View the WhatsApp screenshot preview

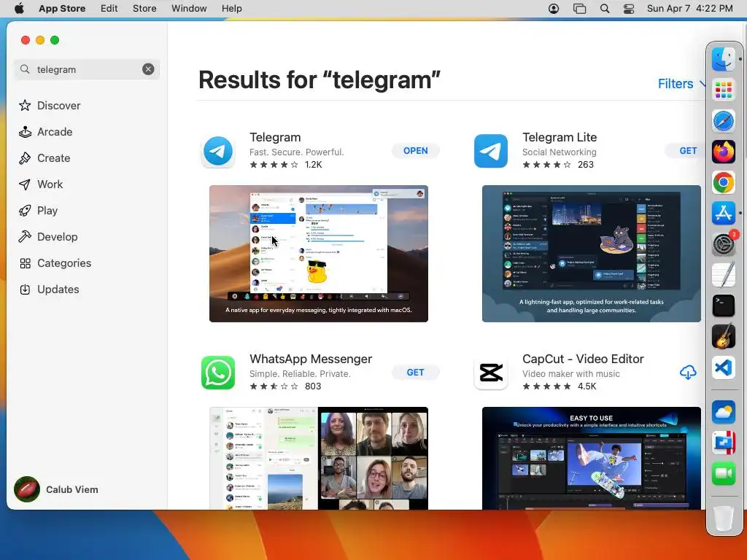tap(319, 458)
